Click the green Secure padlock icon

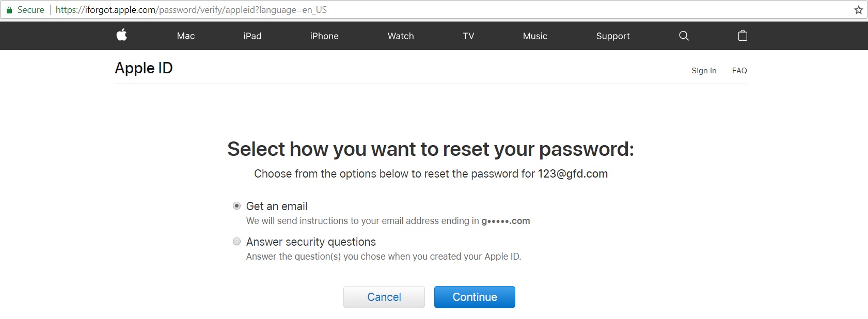pos(9,10)
